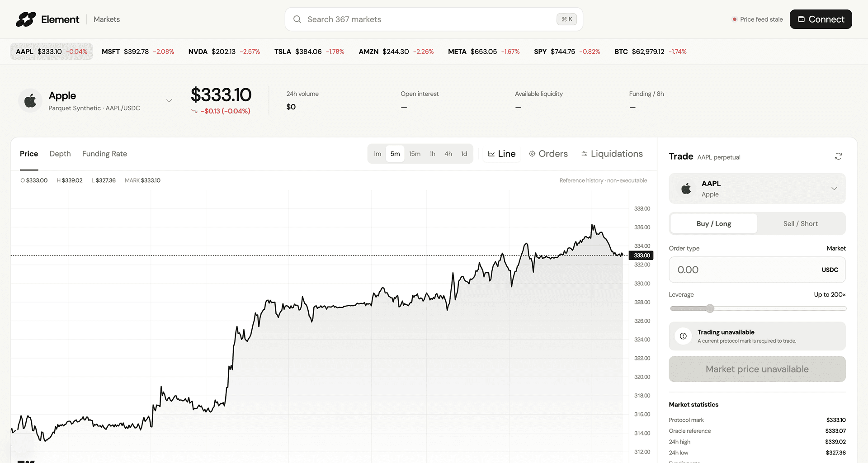This screenshot has width=868, height=463.
Task: Choose Sell / Short side
Action: point(801,224)
